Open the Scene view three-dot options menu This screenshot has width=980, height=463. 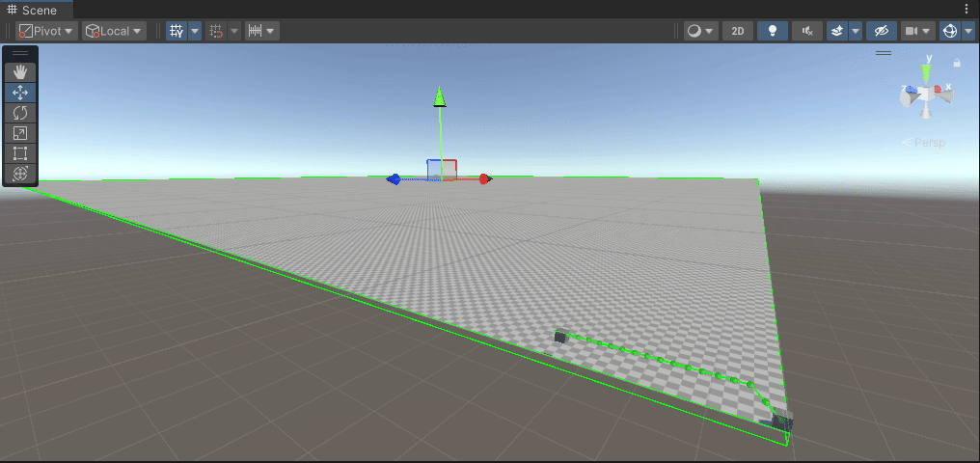click(x=967, y=9)
